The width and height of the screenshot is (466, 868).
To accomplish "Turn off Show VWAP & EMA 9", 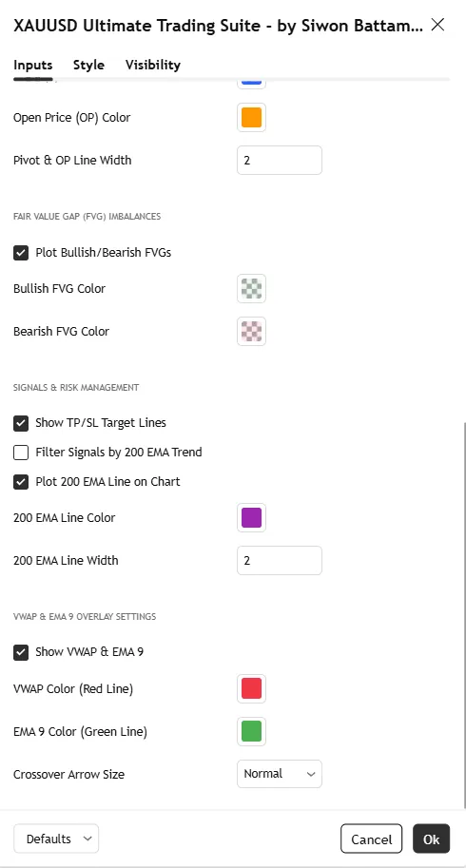I will coord(21,652).
